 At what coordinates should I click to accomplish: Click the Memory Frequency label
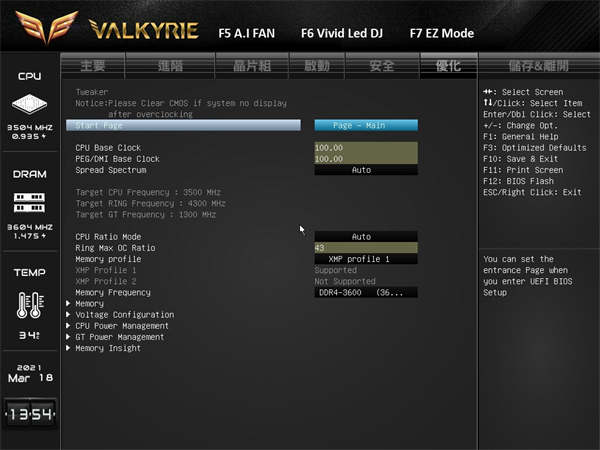click(113, 292)
